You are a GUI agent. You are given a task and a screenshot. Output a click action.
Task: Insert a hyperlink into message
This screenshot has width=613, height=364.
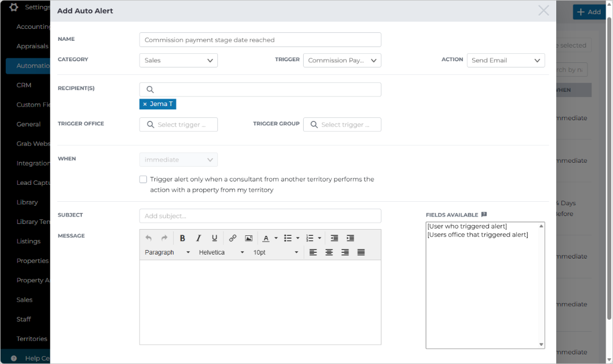click(233, 238)
